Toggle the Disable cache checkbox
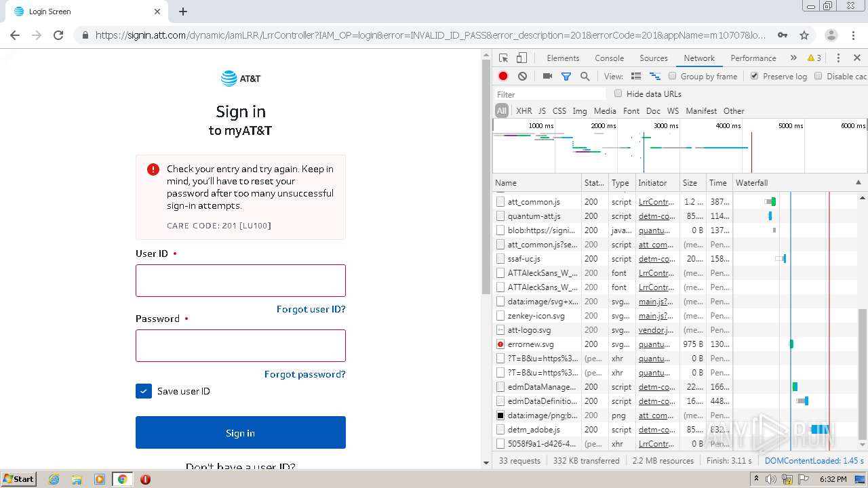868x488 pixels. click(818, 76)
